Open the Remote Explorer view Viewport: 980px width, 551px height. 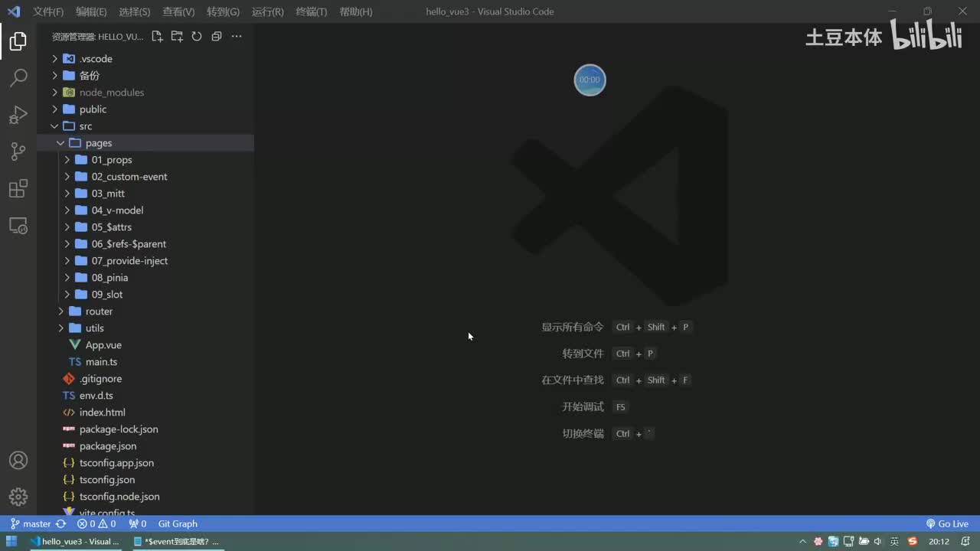pos(18,226)
